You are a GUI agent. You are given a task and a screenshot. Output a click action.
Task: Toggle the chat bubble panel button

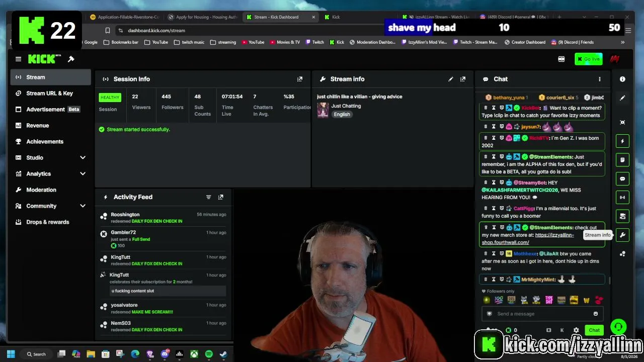click(x=622, y=178)
